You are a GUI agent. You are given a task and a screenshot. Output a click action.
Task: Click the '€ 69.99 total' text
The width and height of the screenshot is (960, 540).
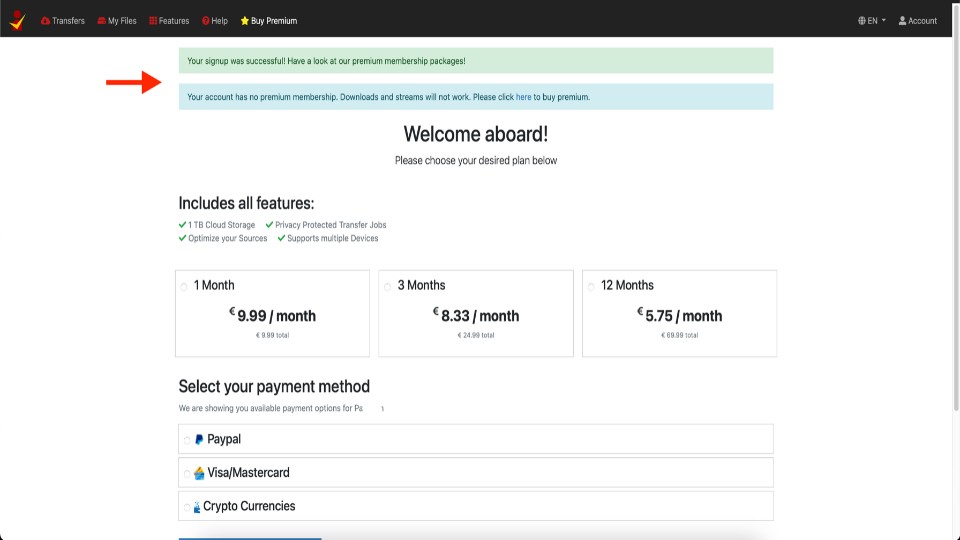click(x=680, y=336)
